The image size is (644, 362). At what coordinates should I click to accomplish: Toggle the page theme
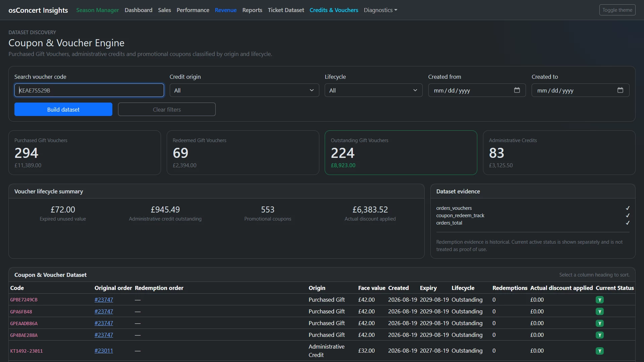coord(617,10)
